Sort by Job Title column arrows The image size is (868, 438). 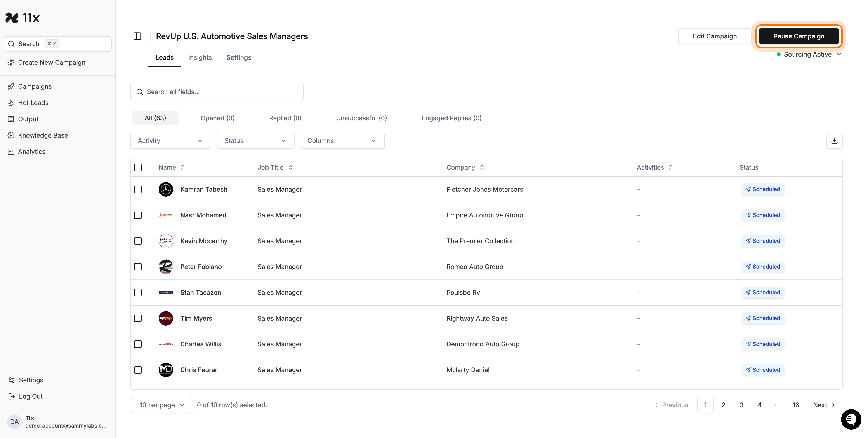click(x=290, y=167)
